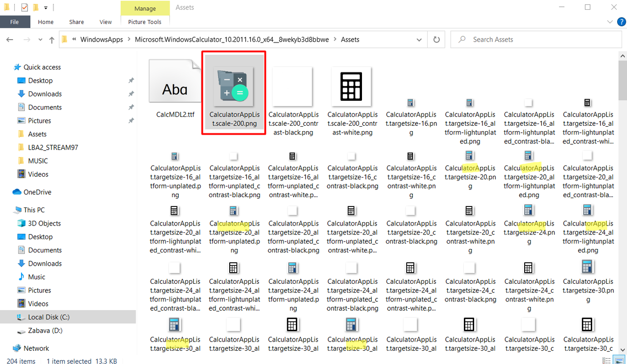Select Network in navigation pane

[x=36, y=348]
